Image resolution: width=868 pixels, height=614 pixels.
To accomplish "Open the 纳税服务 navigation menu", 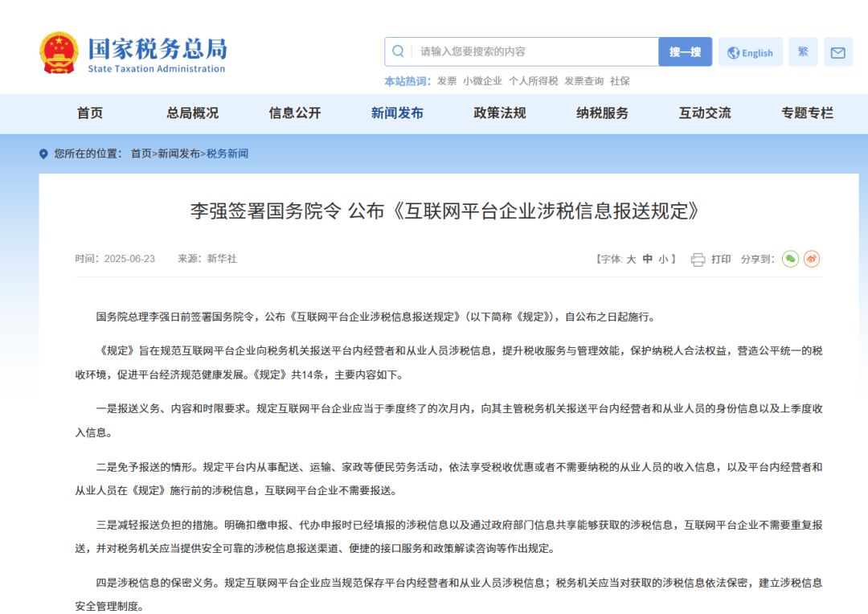I will pyautogui.click(x=601, y=113).
